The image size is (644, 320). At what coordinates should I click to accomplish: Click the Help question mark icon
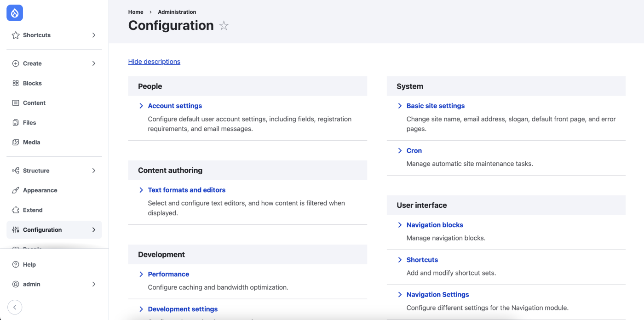[16, 265]
